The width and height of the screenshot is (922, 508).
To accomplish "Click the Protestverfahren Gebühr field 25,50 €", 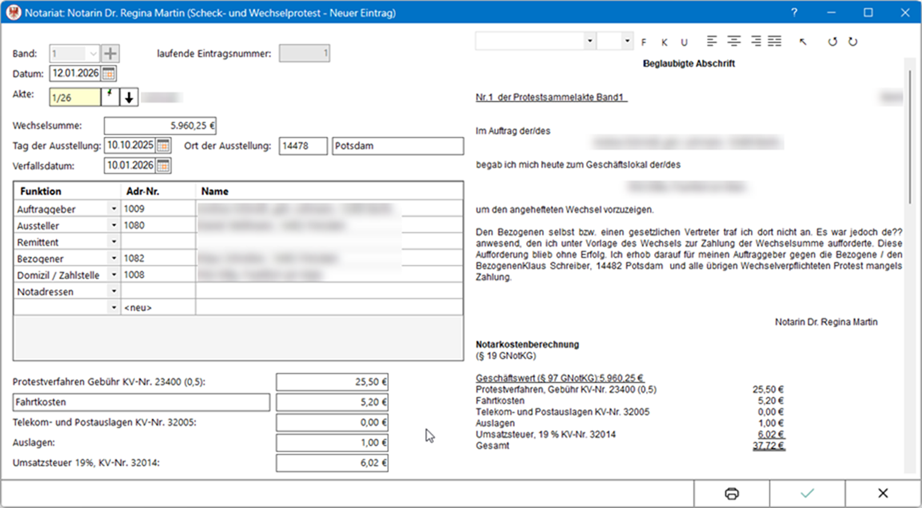I will (332, 382).
